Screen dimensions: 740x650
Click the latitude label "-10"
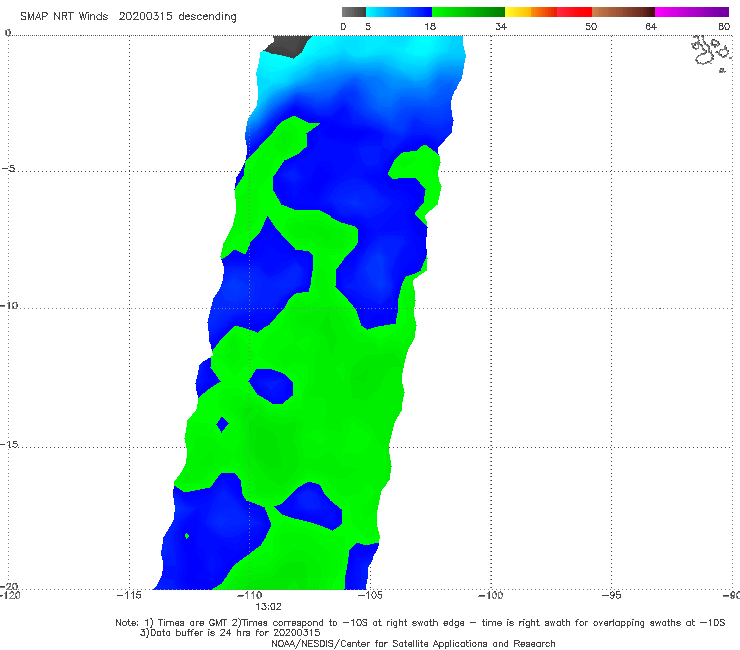[x=9, y=305]
